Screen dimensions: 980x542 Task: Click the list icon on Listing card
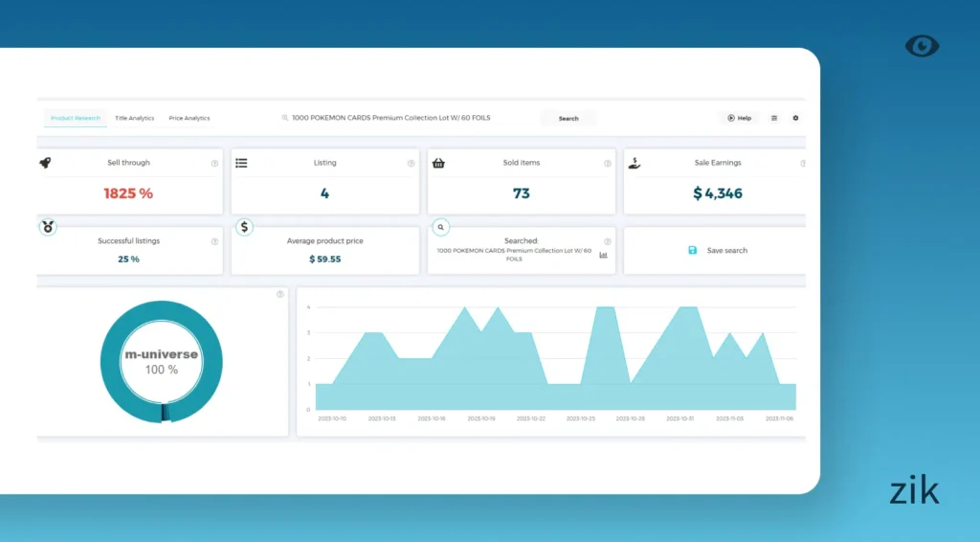[241, 163]
